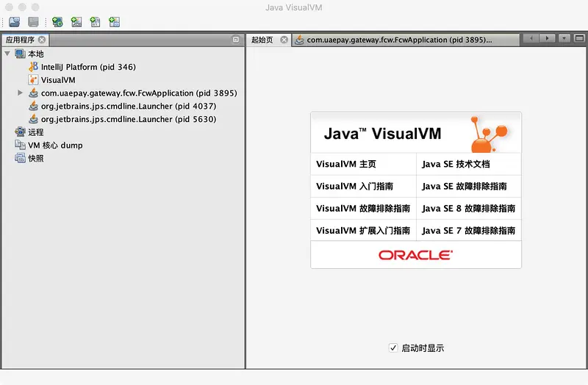Viewport: 588px width, 385px height.
Task: Click Java icon for FcwApplication pid 3895
Action: [33, 93]
